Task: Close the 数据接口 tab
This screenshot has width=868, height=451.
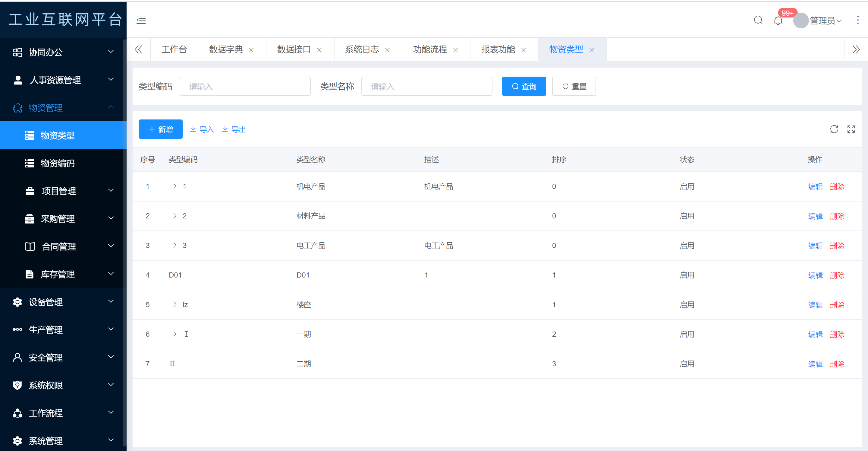Action: [319, 50]
